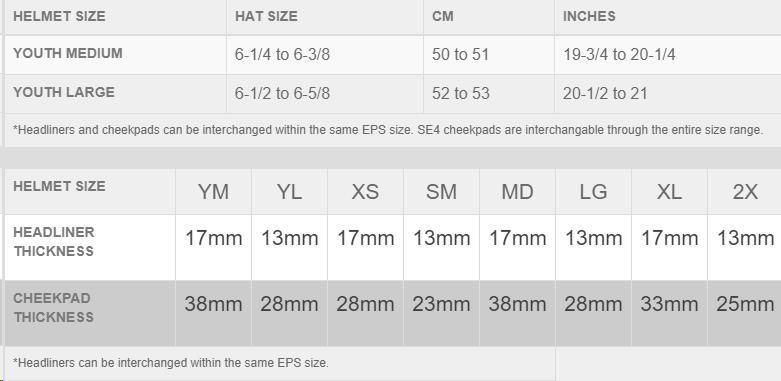Screen dimensions: 781x381
Task: Click the 50 to 51 CM cell
Action: 460,54
